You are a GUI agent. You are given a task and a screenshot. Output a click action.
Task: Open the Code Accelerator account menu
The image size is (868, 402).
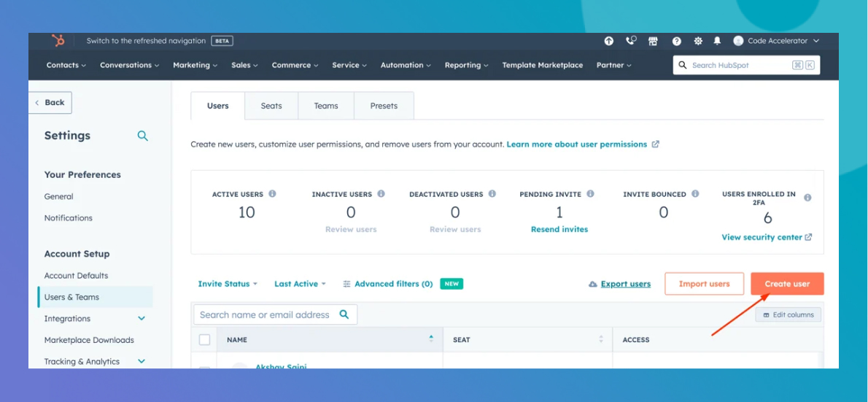777,42
